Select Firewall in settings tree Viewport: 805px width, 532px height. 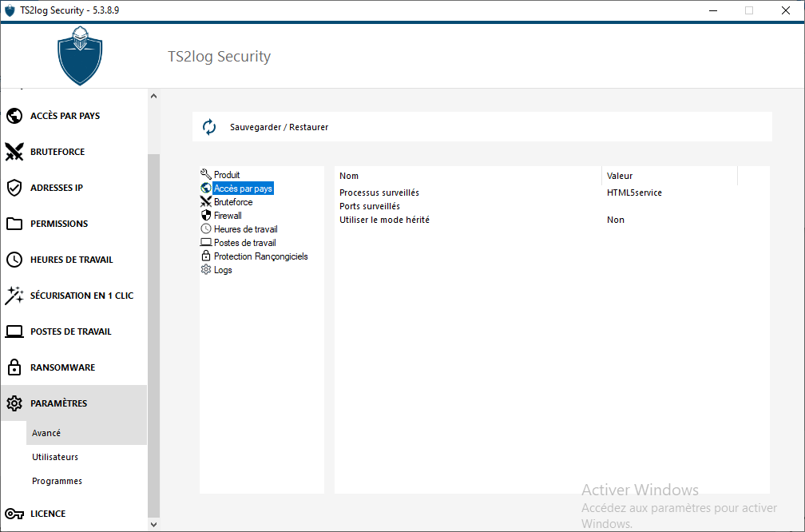228,216
